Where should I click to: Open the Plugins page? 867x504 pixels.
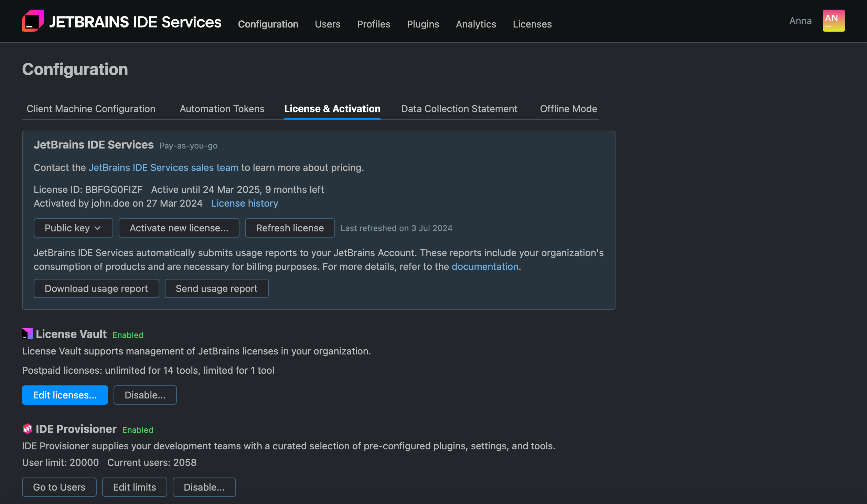pos(423,24)
